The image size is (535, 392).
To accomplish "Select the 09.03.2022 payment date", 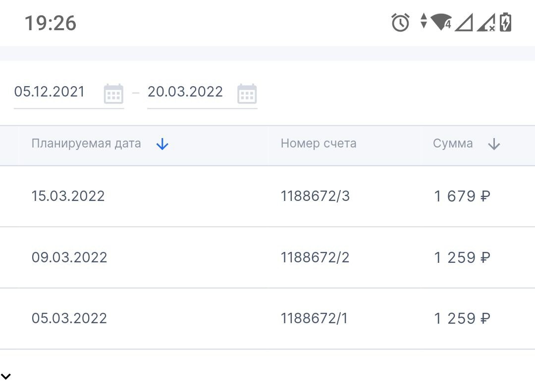I will [69, 258].
